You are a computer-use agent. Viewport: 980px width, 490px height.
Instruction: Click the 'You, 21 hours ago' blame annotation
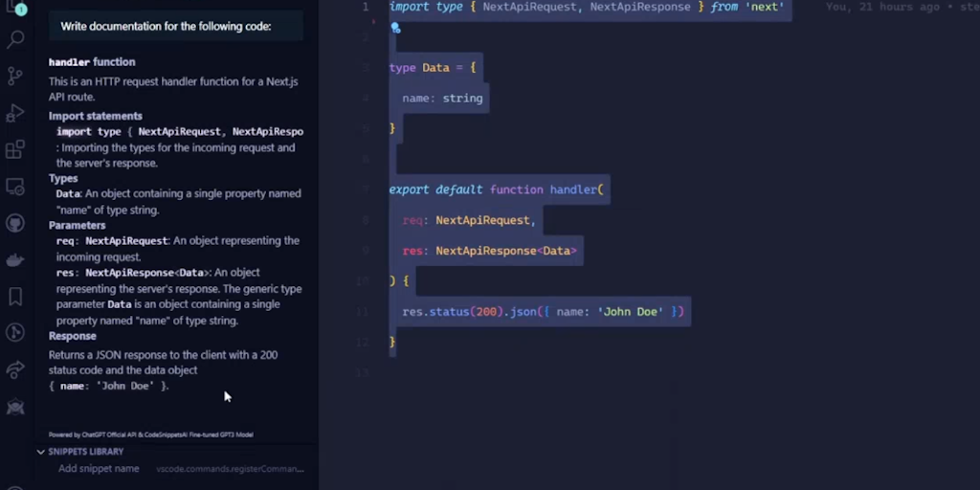coord(884,7)
